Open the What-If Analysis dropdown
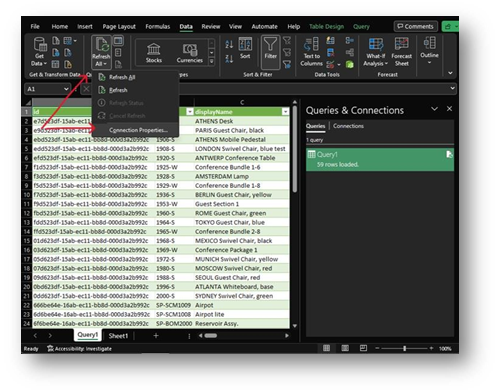Screen dimensions: 499x392 (376, 52)
